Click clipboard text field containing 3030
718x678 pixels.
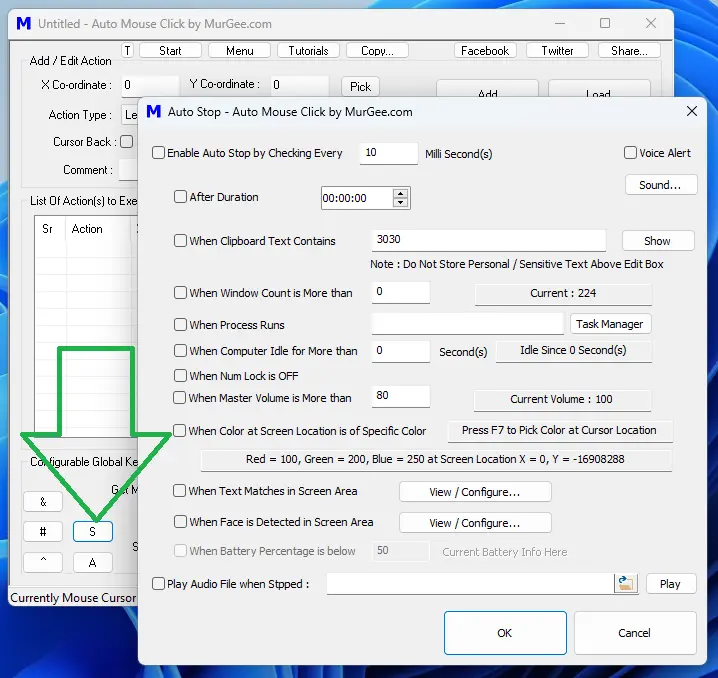pos(489,240)
